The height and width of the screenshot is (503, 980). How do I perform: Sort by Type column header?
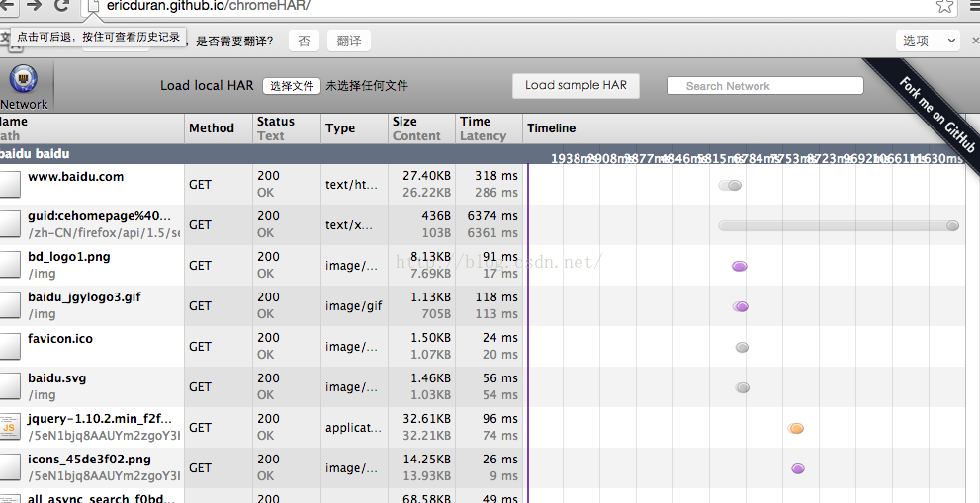click(x=354, y=128)
